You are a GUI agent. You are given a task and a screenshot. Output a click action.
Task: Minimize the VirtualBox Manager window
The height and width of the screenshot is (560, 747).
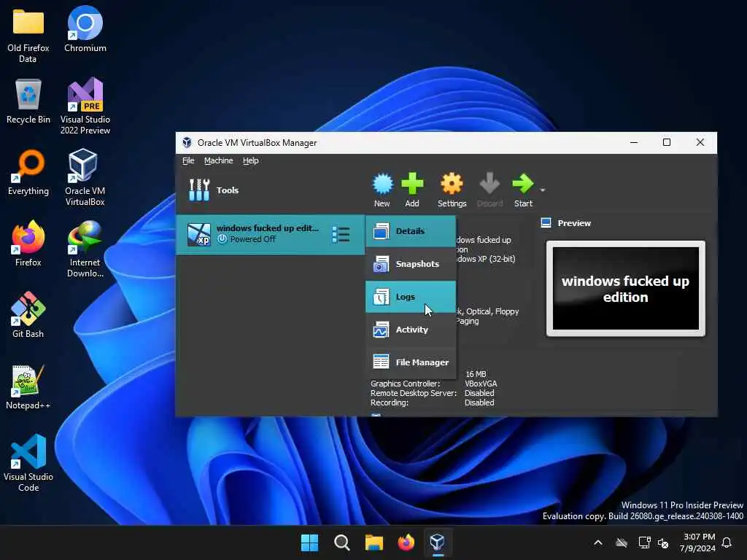634,142
